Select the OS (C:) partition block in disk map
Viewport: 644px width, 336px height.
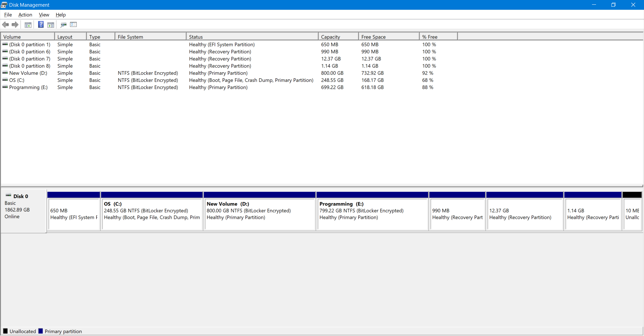coord(152,211)
